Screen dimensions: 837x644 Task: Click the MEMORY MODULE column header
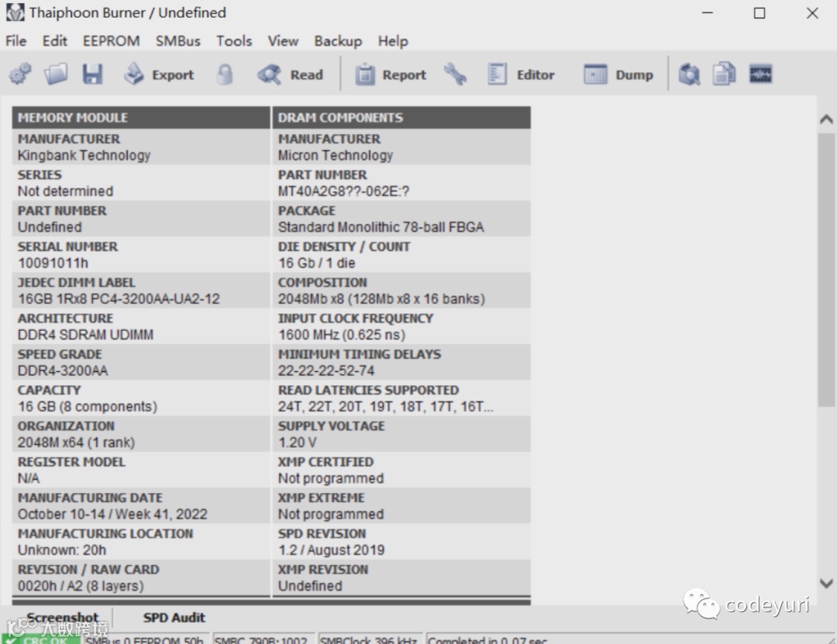pos(141,118)
